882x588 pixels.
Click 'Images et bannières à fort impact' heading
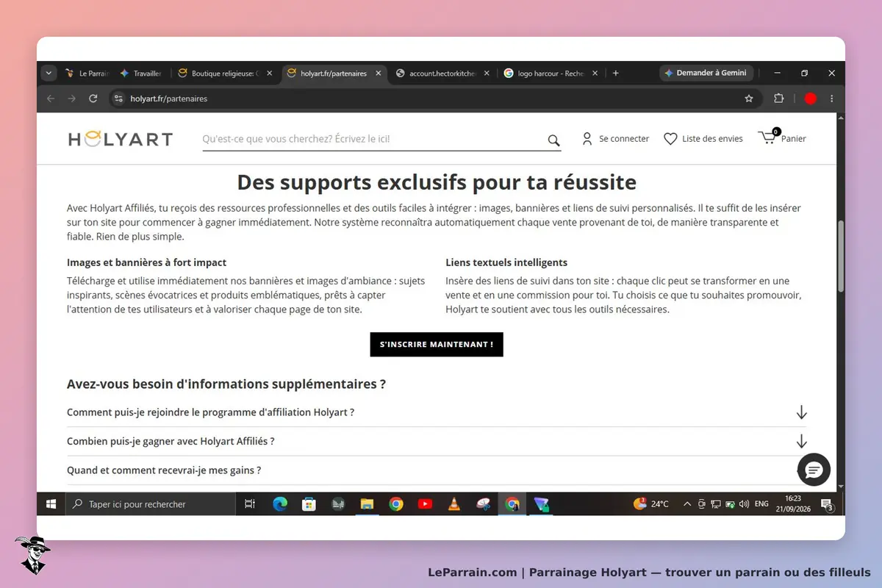(x=146, y=262)
